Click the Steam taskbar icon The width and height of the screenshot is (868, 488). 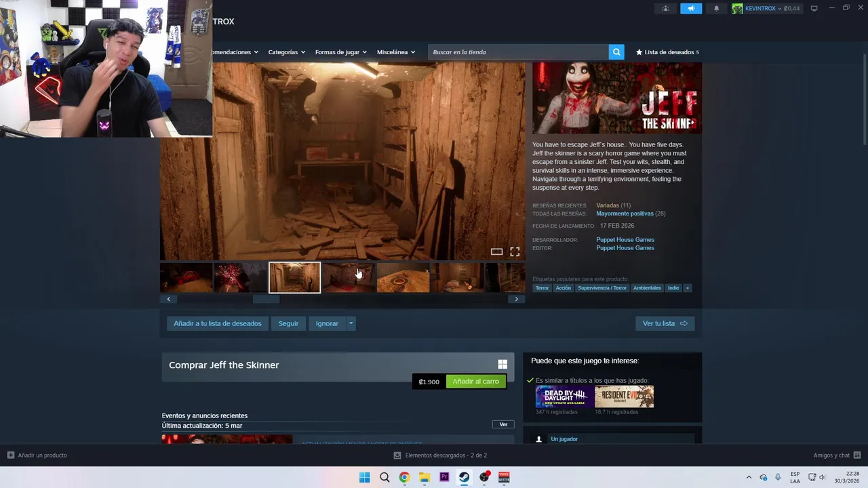(x=464, y=477)
